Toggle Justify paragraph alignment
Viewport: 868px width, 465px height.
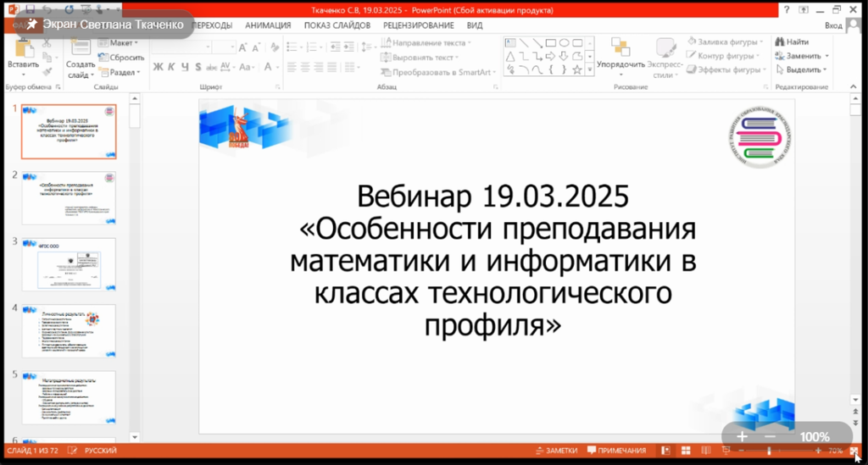click(331, 68)
